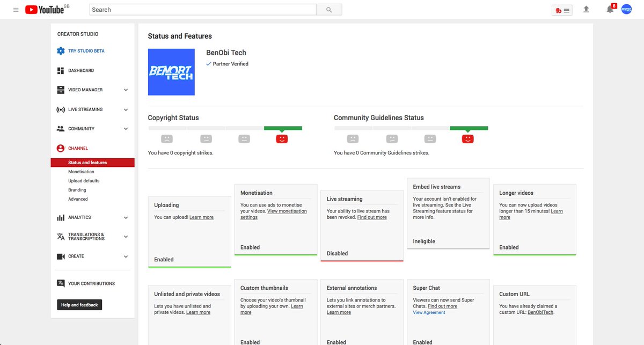Viewport: 644px width, 345px height.
Task: Expand the Live Streaming section
Action: click(x=126, y=109)
